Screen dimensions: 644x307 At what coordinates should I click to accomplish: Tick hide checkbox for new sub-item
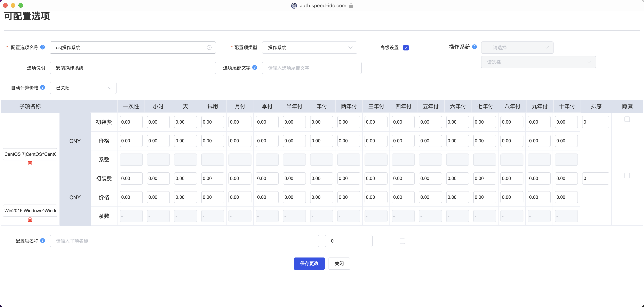[402, 241]
